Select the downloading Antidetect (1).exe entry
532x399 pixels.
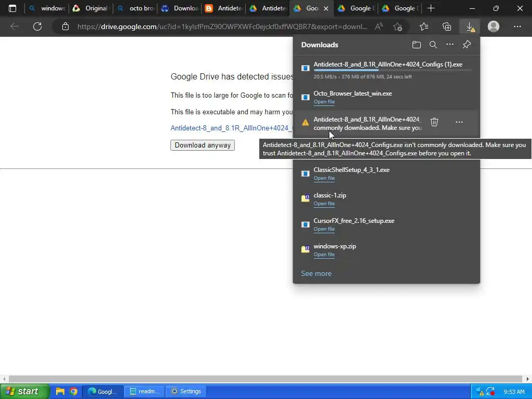[387, 70]
